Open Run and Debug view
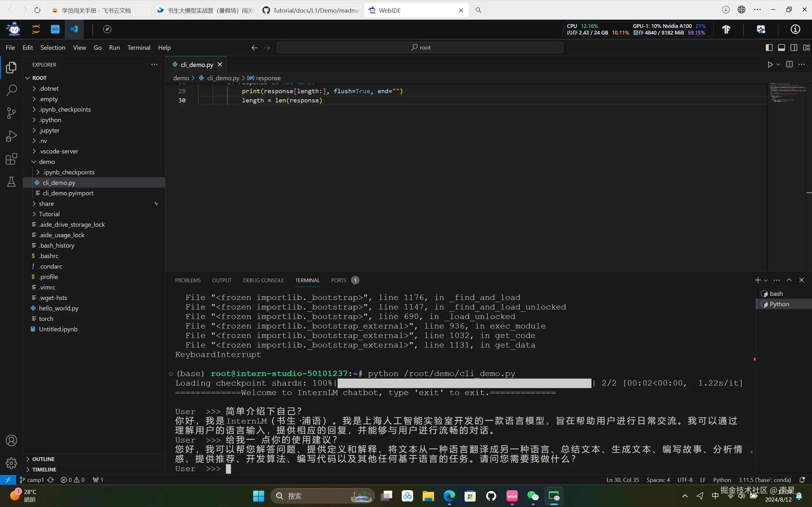The width and height of the screenshot is (812, 507). tap(11, 136)
